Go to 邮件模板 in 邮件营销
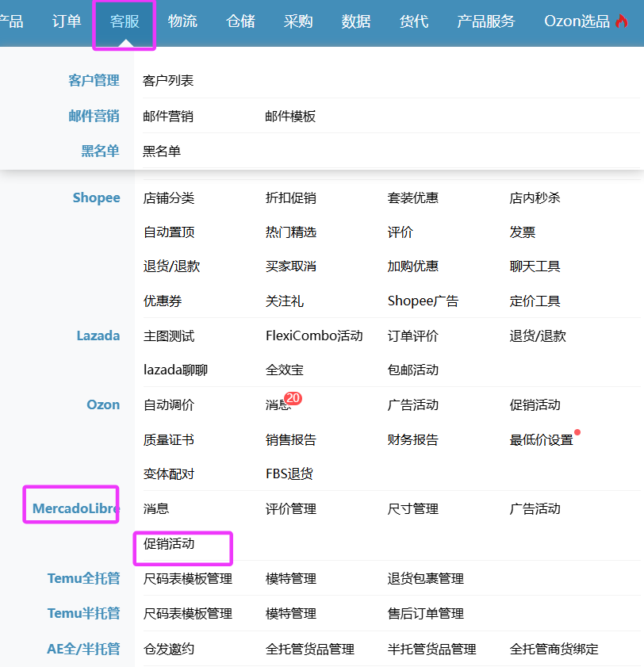The height and width of the screenshot is (667, 644). tap(290, 117)
